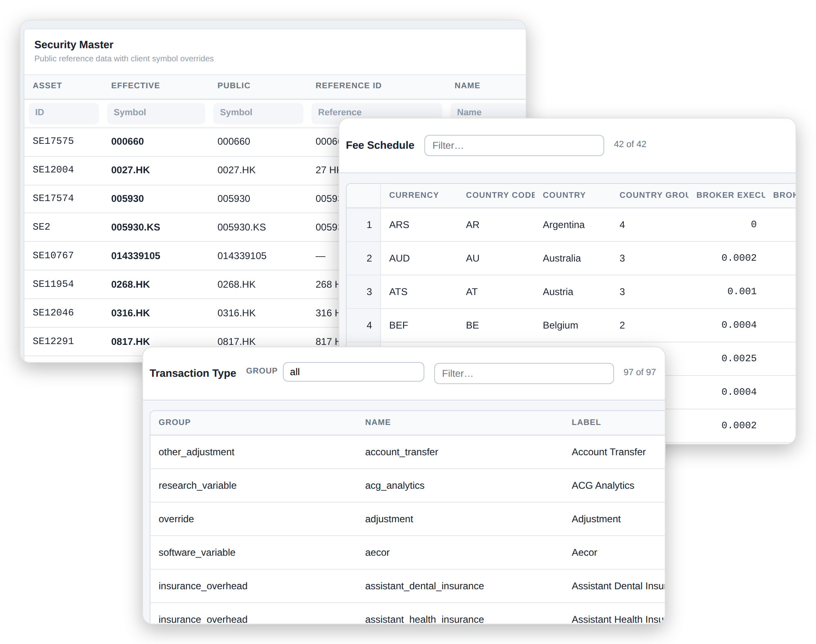The width and height of the screenshot is (816, 644).
Task: Select asset ID SE17574
Action: tap(53, 198)
